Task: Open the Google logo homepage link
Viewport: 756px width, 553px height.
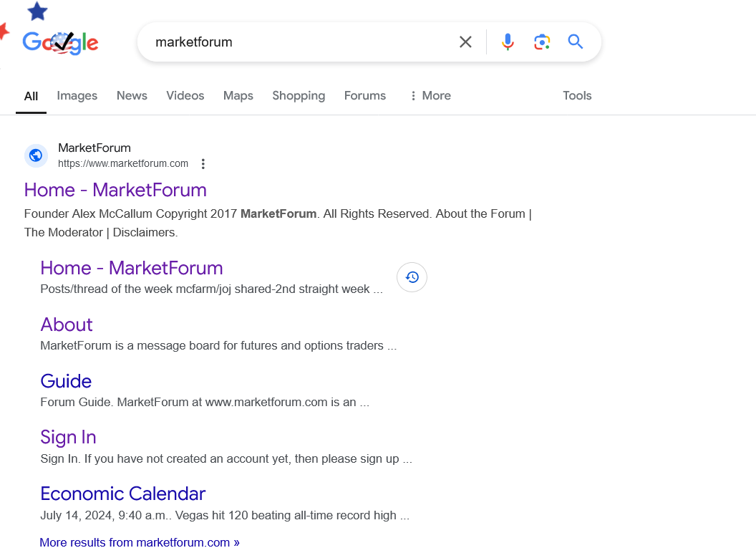Action: [60, 42]
